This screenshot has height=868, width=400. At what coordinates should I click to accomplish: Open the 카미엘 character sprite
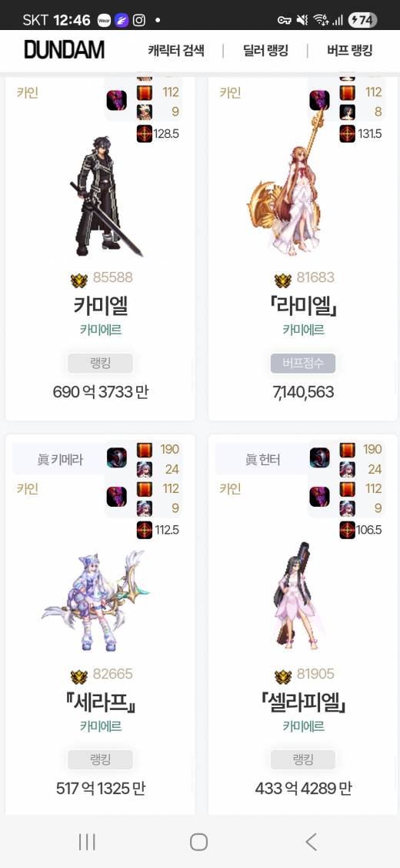click(105, 196)
